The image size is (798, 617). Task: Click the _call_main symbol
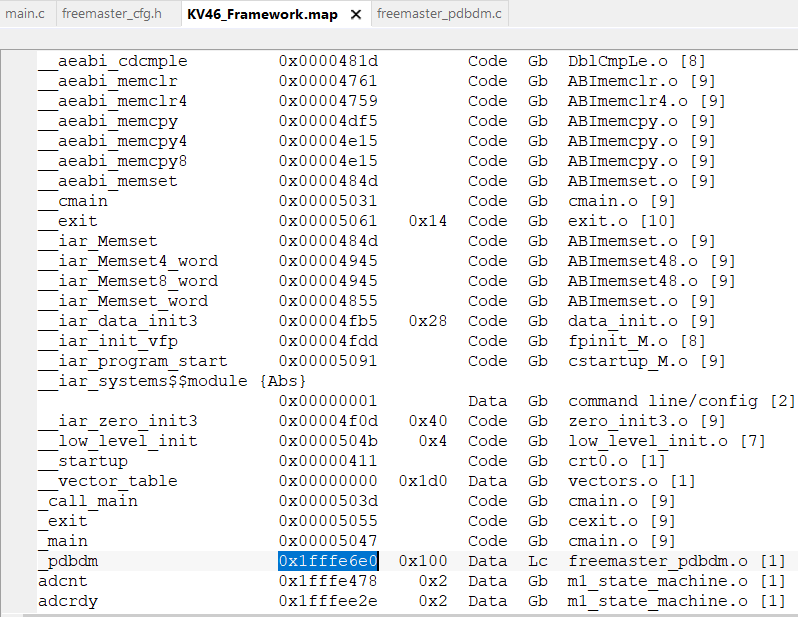point(88,501)
